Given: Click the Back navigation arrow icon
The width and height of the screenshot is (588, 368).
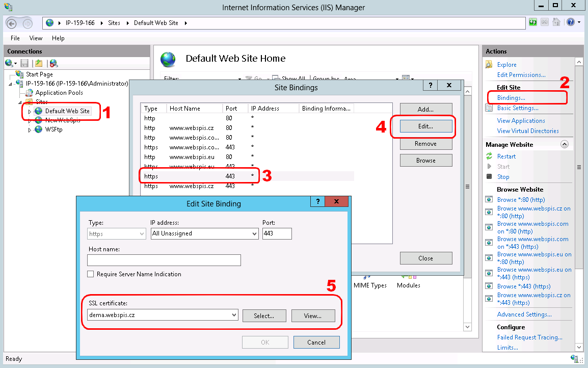Looking at the screenshot, I should (x=12, y=23).
